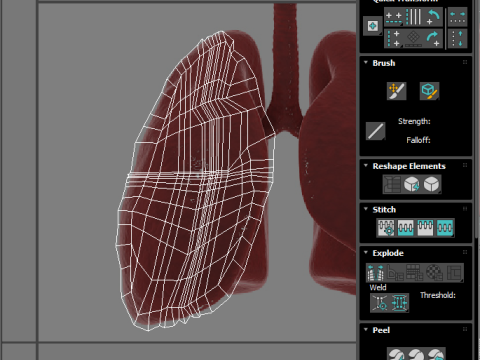Click the Explode rollout grip dots
This screenshot has width=480, height=360.
[465, 252]
